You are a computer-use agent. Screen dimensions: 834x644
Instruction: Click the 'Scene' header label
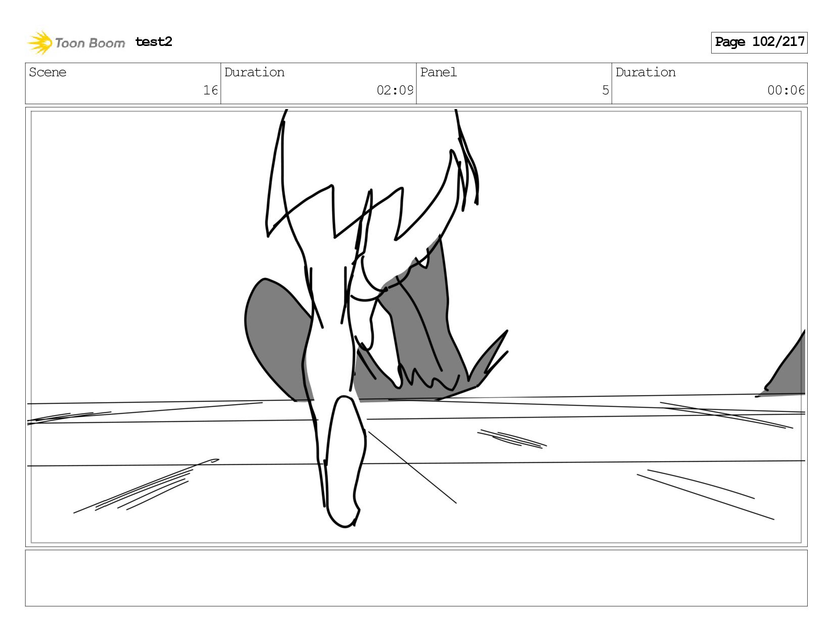pos(48,72)
